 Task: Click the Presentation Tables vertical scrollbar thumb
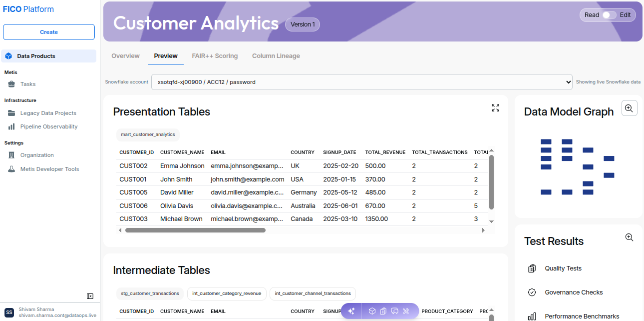[x=491, y=182]
